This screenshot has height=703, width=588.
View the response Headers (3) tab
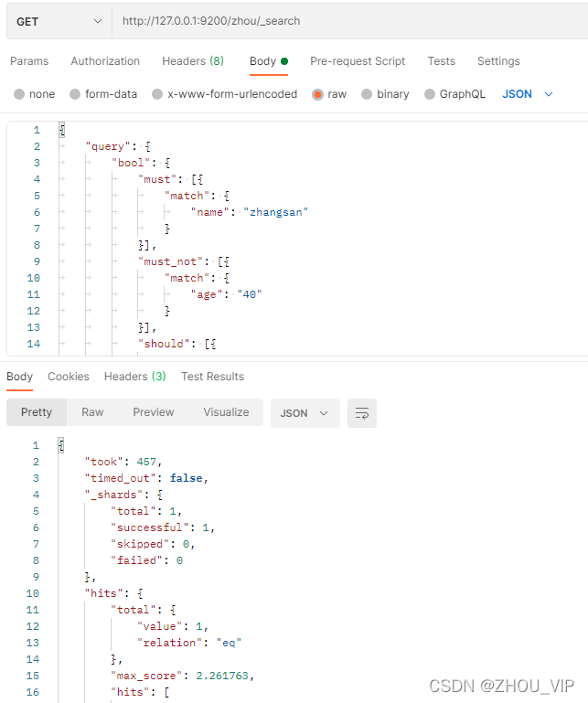(135, 377)
